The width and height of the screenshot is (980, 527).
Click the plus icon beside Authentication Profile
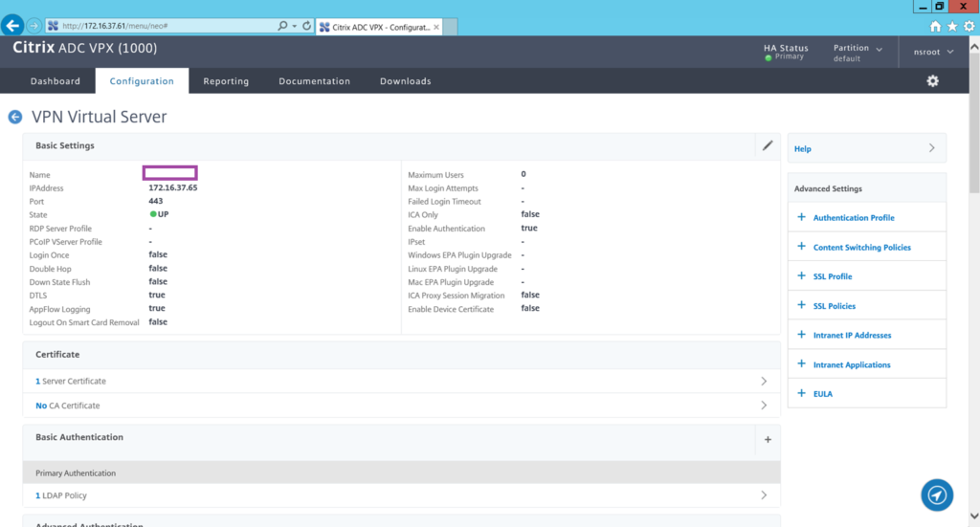801,217
